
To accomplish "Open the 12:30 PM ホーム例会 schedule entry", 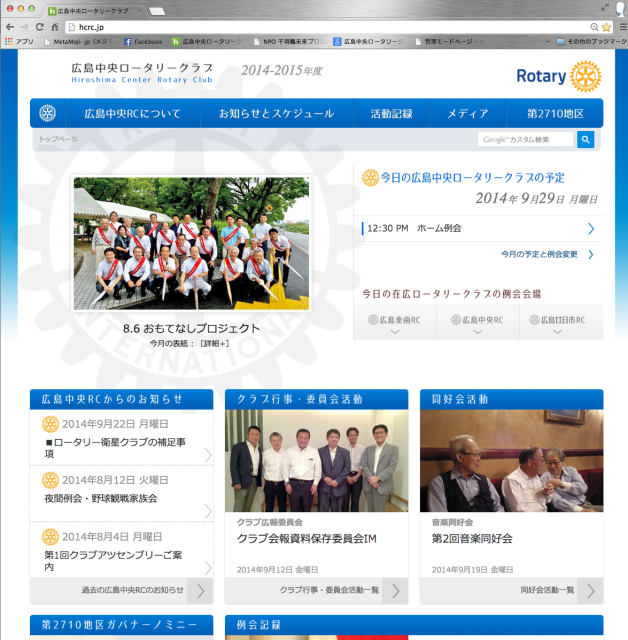I will coord(478,229).
